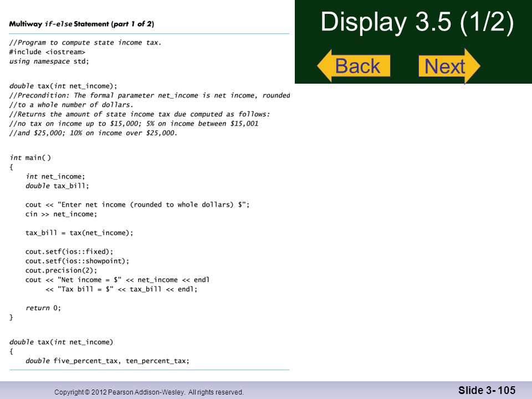
Task: Click the '//no tax on income up to $15,000' line
Action: click(x=134, y=124)
